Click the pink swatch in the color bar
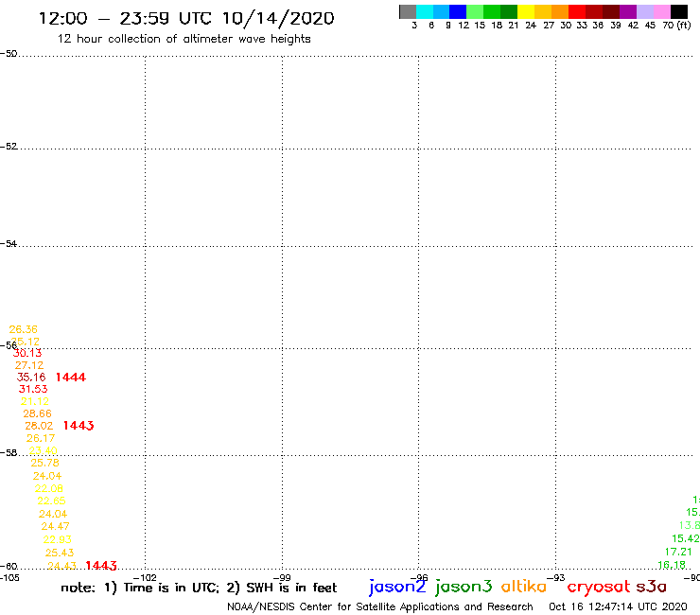Screen dimensions: 700x615 [661, 11]
